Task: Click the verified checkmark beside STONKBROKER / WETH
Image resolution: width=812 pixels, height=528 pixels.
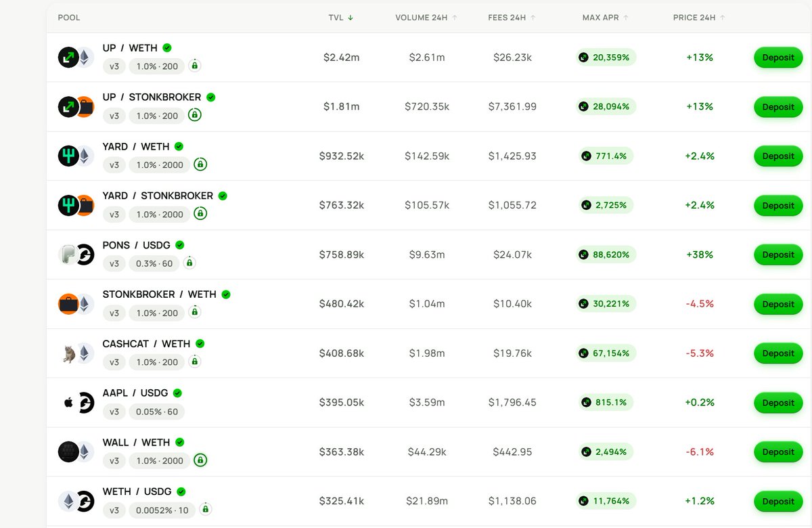Action: pos(226,294)
